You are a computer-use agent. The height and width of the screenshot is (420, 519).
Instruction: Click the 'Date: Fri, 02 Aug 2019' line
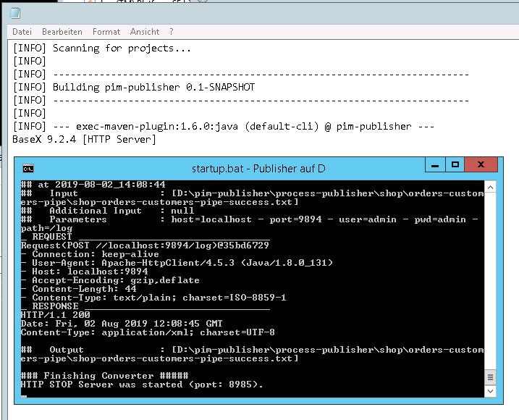(x=122, y=323)
